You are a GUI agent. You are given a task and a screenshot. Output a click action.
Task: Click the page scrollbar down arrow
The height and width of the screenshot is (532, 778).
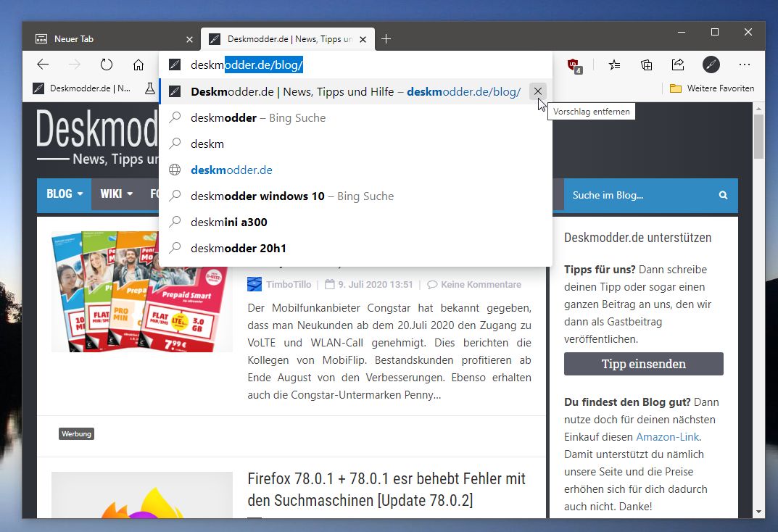tap(758, 512)
